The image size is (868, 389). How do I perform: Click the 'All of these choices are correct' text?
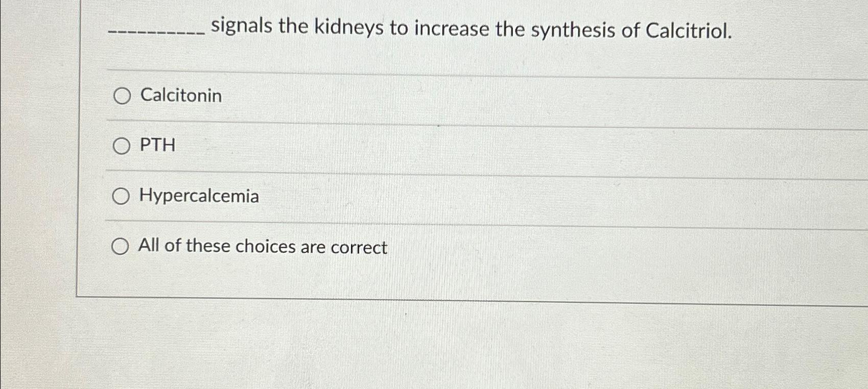tap(262, 247)
